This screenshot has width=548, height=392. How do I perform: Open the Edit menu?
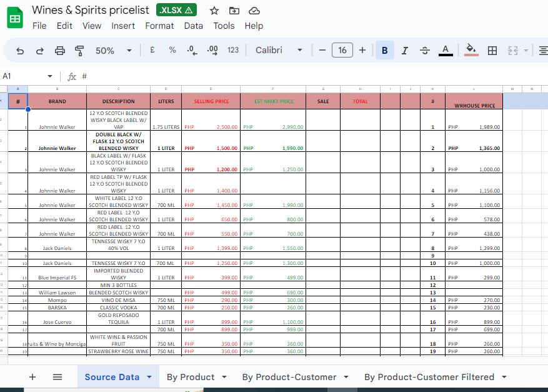[64, 26]
